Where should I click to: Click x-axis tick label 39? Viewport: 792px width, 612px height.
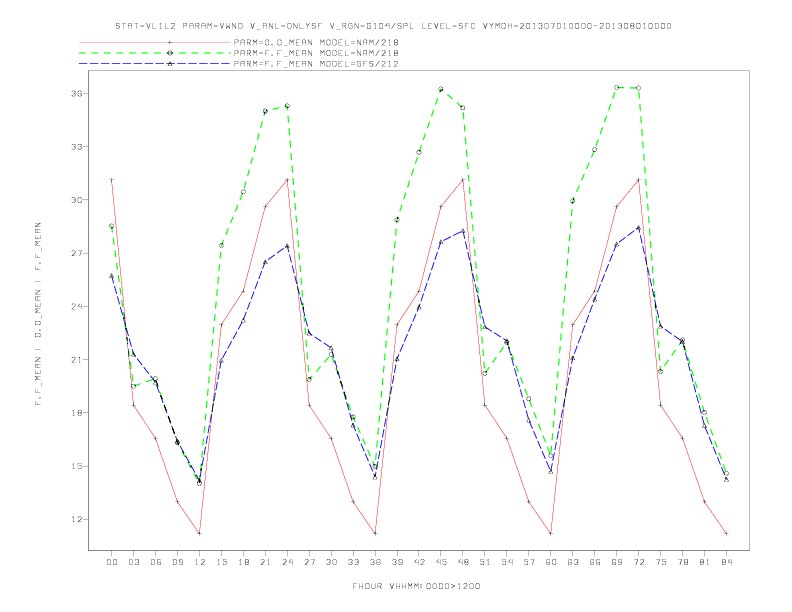[x=397, y=562]
